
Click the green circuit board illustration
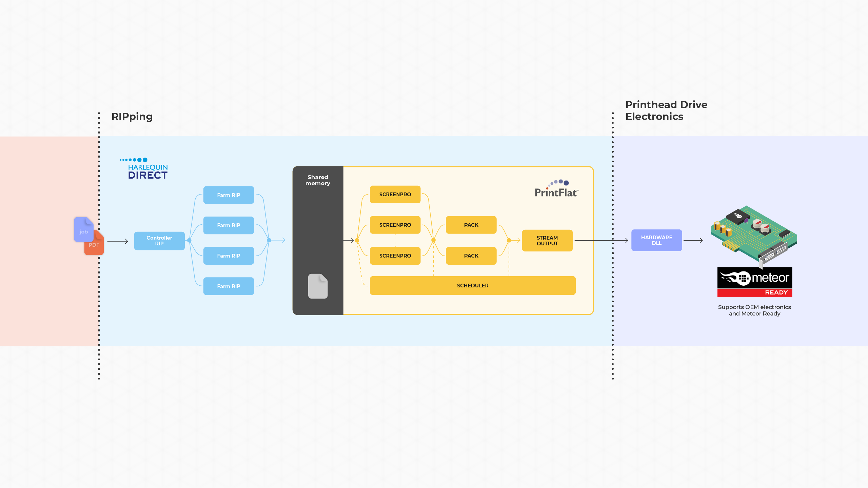(x=754, y=235)
